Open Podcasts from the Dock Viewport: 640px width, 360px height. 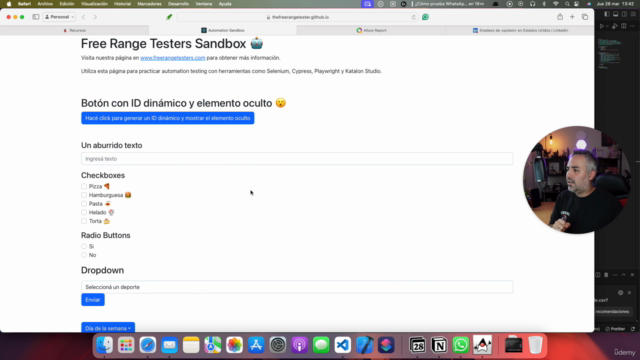pos(300,345)
